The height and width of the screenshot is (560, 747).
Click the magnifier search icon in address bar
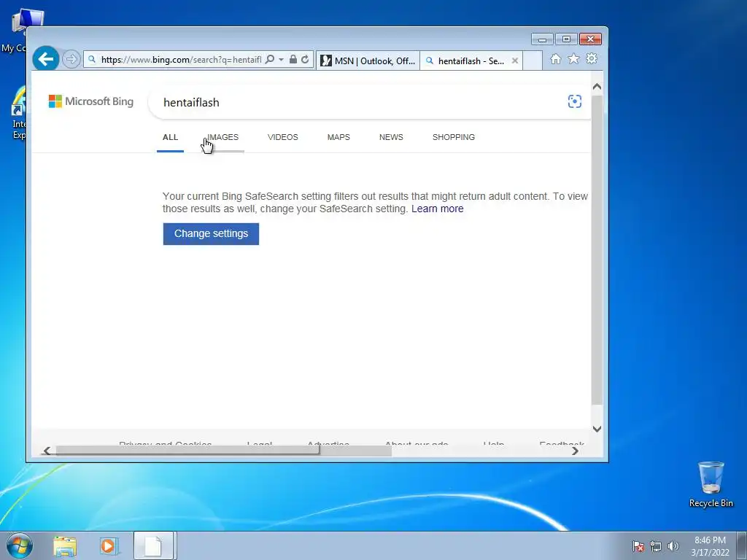[270, 60]
